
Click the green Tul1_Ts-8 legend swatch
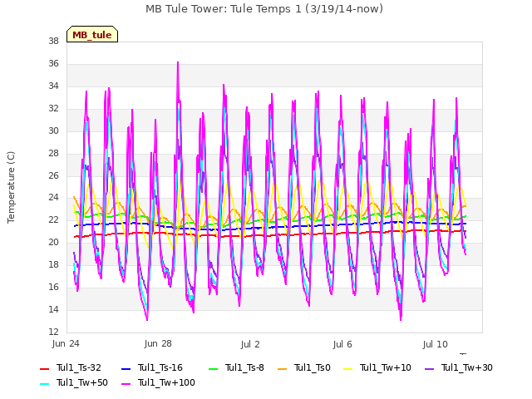point(213,368)
